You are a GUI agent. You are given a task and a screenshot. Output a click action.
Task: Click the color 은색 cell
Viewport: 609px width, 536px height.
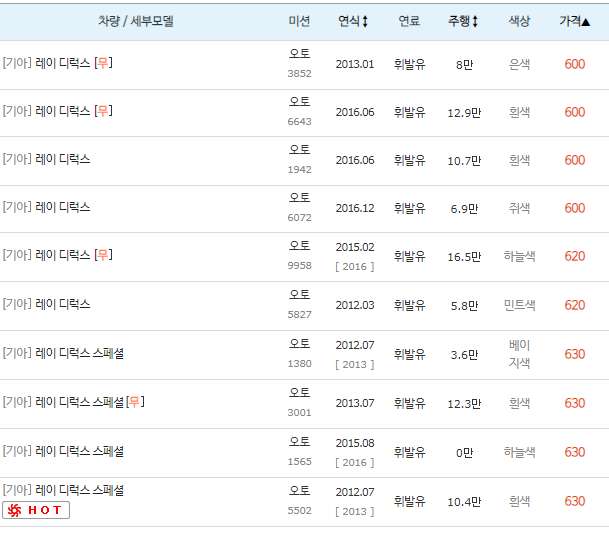519,64
